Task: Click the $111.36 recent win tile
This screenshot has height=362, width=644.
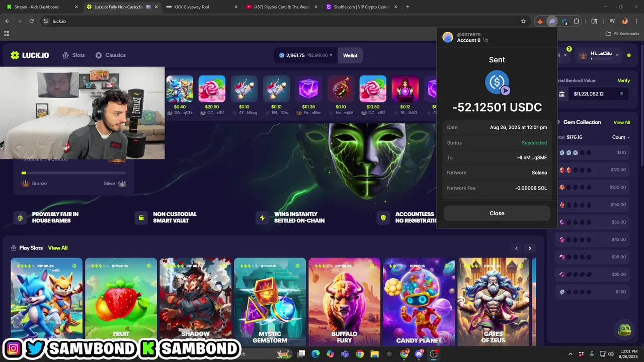Action: 308,96
